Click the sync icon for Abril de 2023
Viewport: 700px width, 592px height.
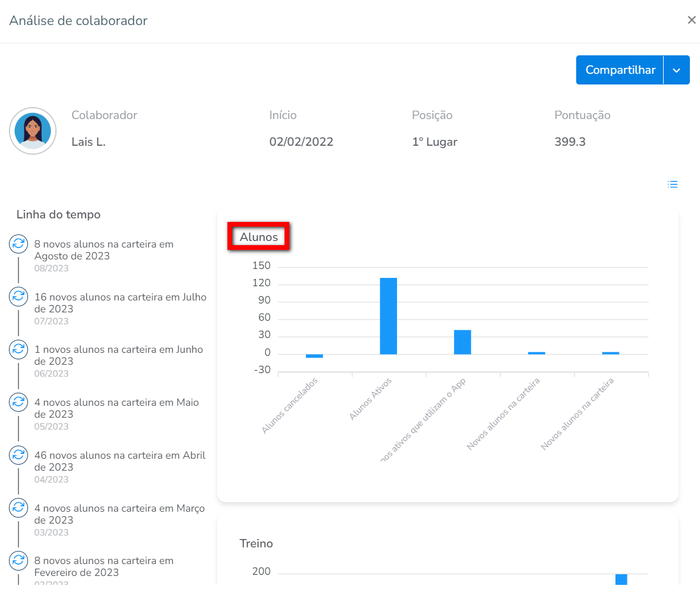tap(18, 455)
